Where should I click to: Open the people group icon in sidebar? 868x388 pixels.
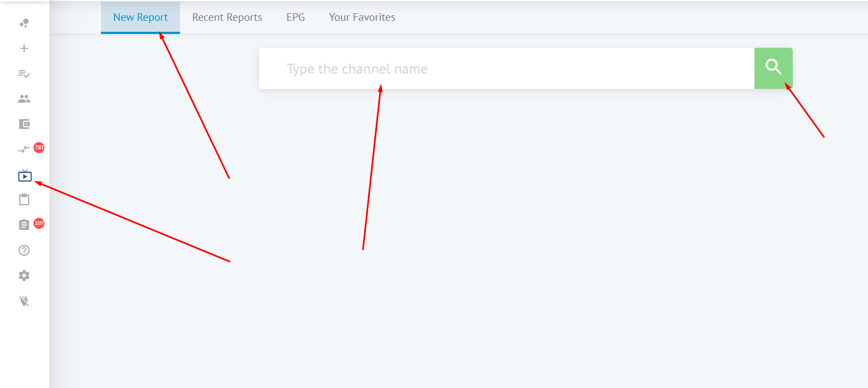click(24, 99)
